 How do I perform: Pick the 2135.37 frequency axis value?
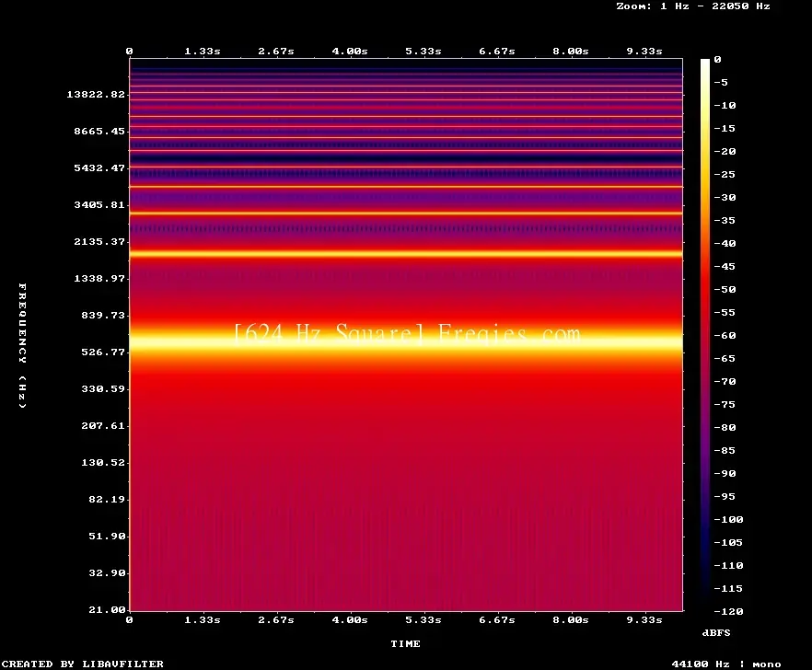click(99, 241)
